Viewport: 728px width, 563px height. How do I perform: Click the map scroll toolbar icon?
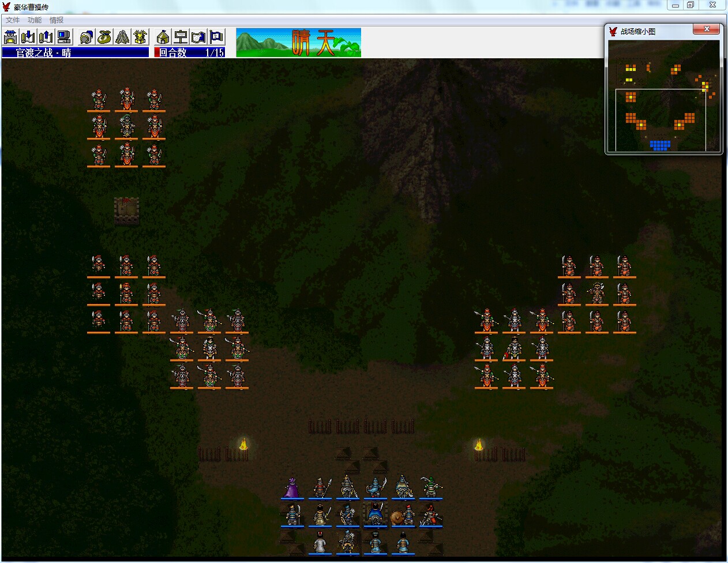199,37
